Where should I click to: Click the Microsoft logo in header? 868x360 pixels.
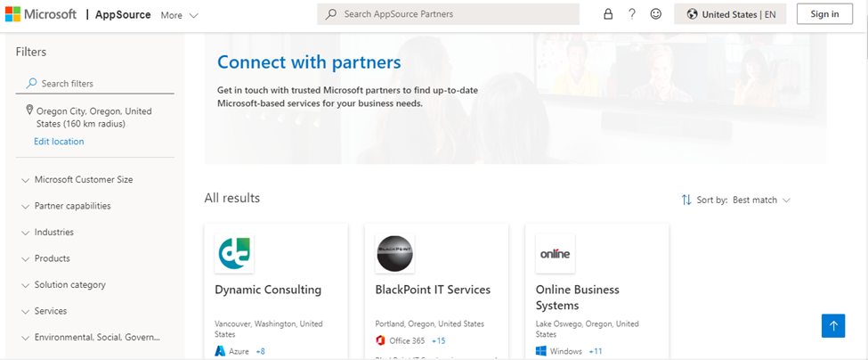pos(41,14)
